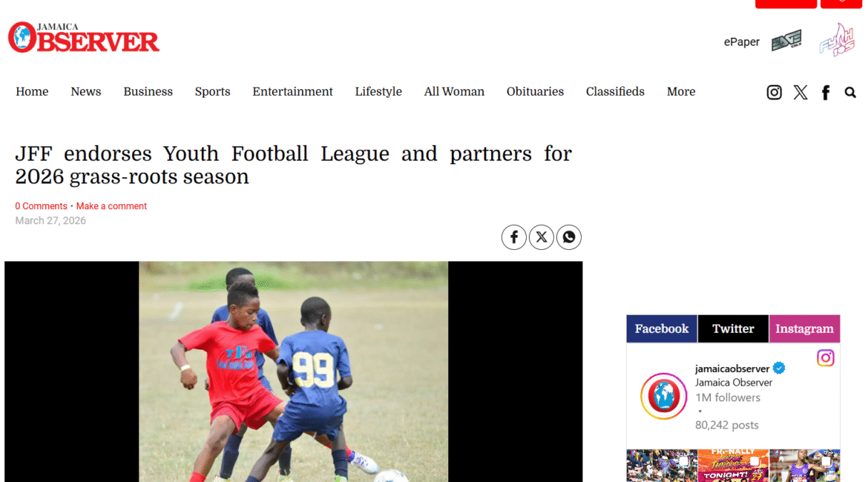Share article via round X button

542,237
